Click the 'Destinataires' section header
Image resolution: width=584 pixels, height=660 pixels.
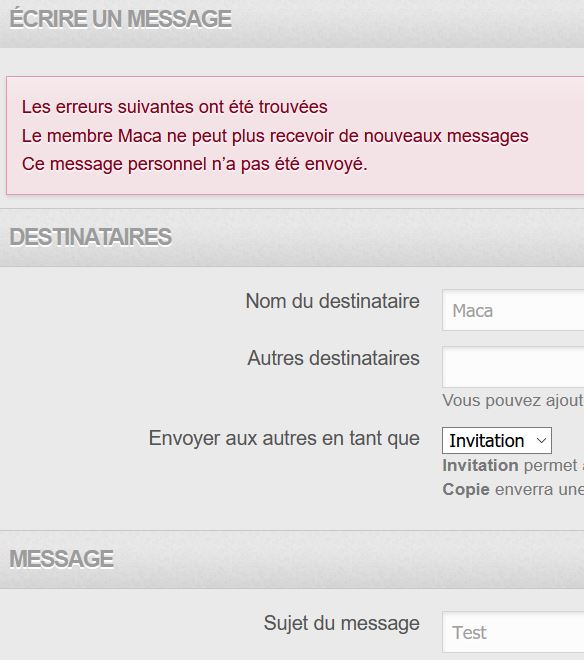click(91, 237)
